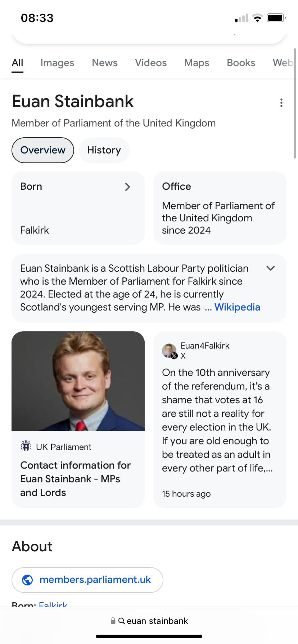Click the globe icon beside members.parliament.uk
This screenshot has height=644, width=298.
(28, 580)
